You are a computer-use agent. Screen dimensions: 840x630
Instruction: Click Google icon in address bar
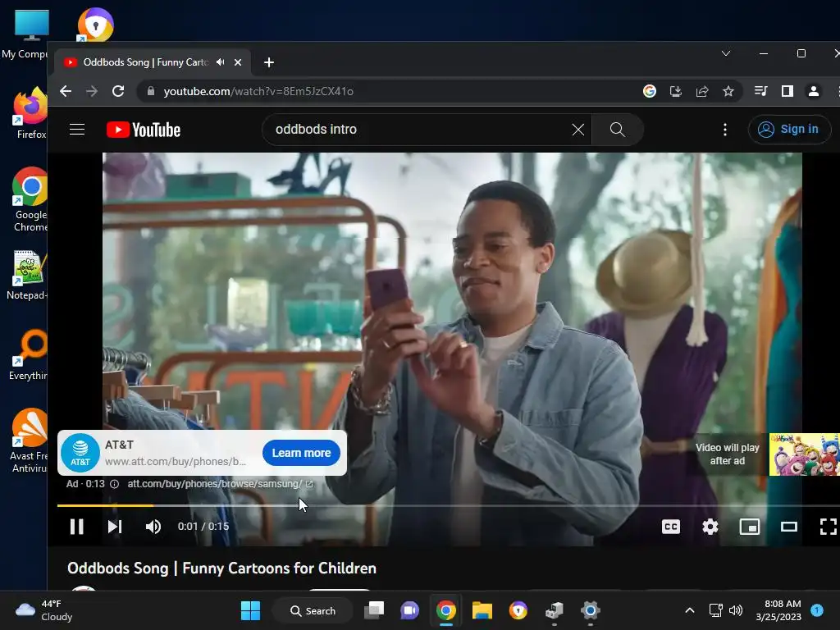coord(650,91)
